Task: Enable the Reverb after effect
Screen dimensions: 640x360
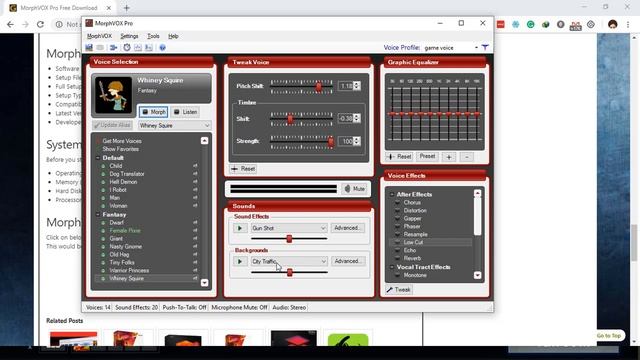Action: [x=397, y=258]
